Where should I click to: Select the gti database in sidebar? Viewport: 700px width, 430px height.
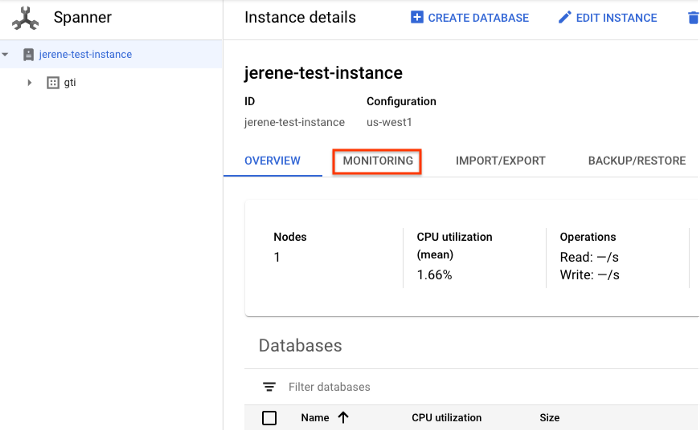[x=70, y=83]
